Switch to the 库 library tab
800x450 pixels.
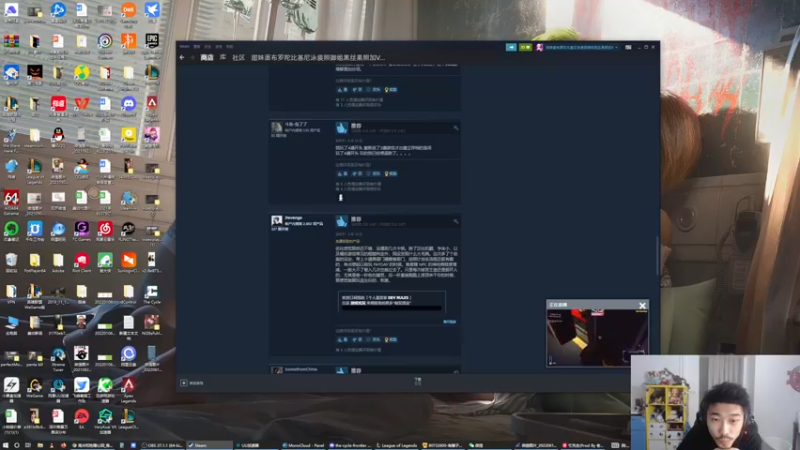point(223,58)
